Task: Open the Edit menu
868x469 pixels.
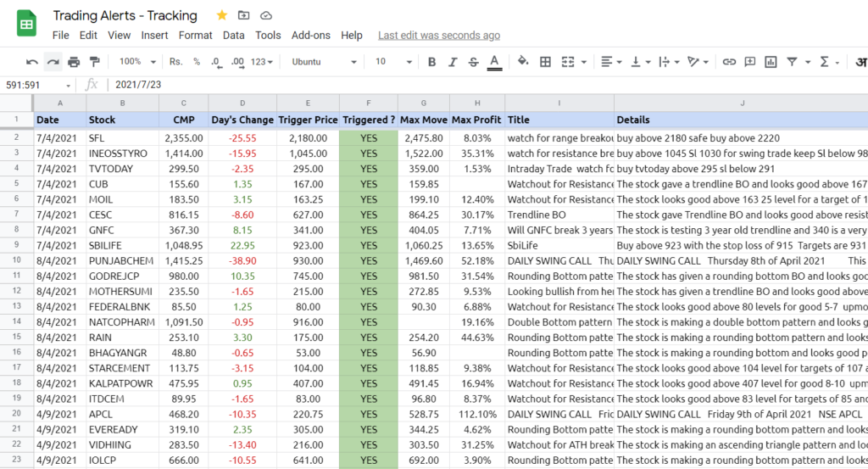Action: [x=88, y=36]
